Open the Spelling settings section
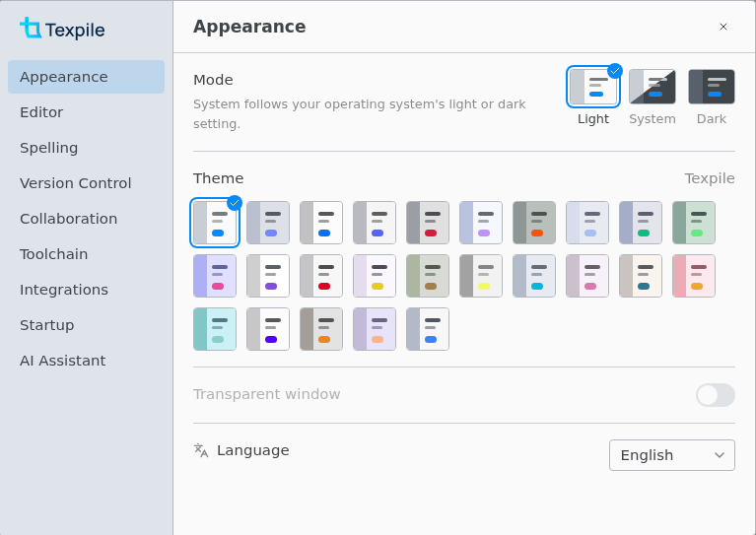Screen dimensions: 756x535 click(87, 148)
